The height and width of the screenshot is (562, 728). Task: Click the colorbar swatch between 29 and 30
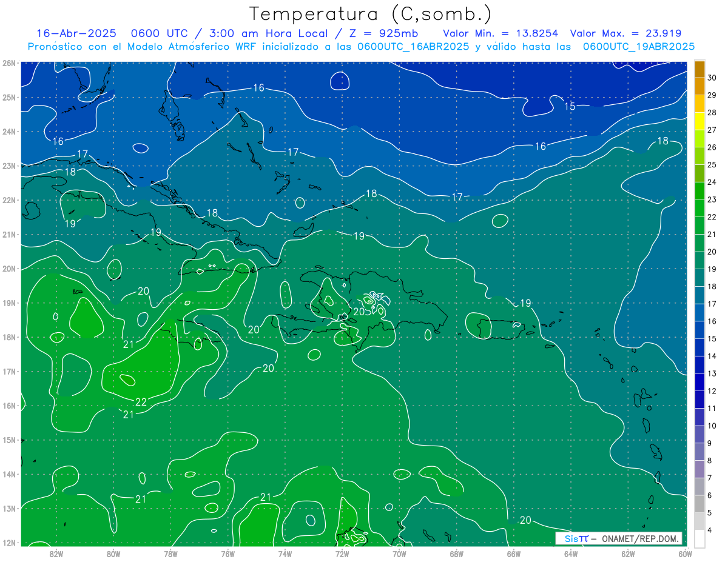(700, 86)
